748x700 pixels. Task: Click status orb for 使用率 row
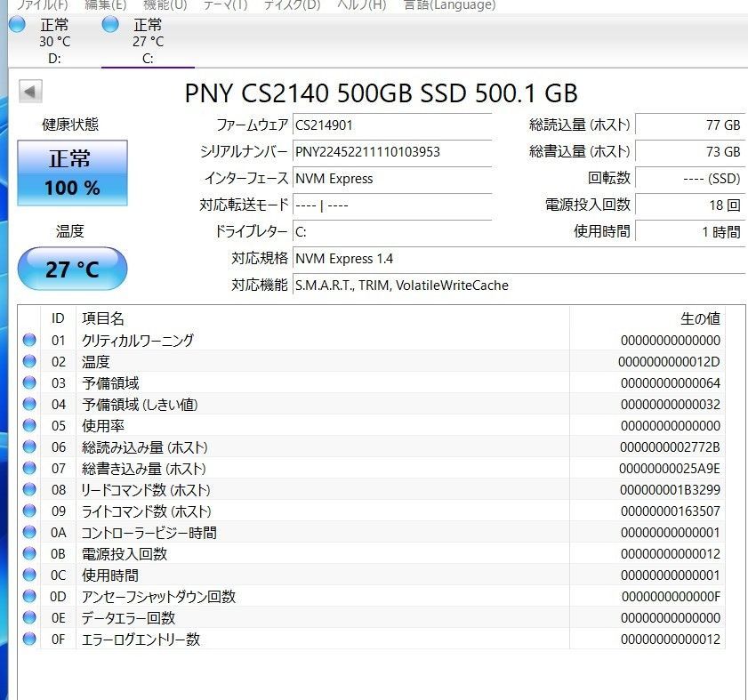point(29,425)
